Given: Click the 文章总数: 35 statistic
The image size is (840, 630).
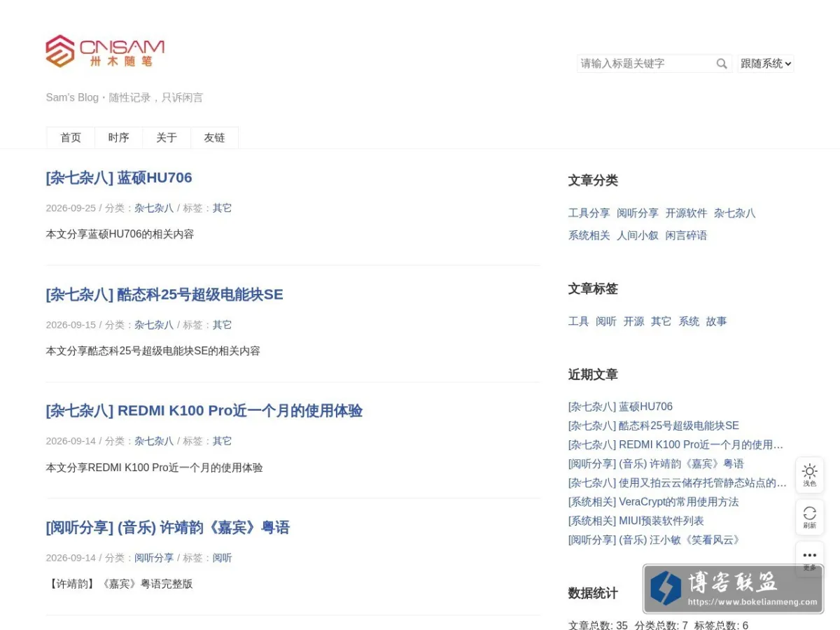Looking at the screenshot, I should click(598, 625).
